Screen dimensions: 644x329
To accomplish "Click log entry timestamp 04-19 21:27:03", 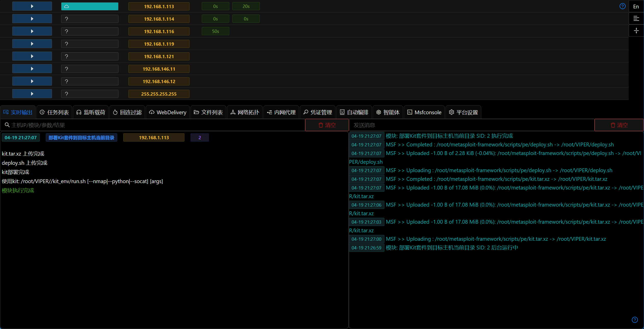I will click(x=366, y=222).
